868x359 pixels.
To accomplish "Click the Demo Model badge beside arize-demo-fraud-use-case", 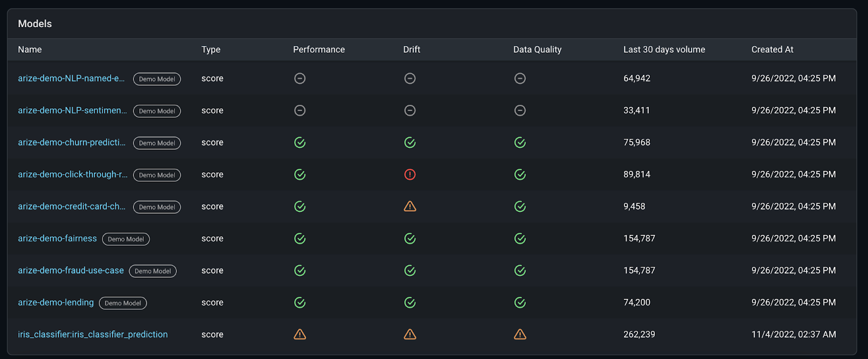I will 153,271.
